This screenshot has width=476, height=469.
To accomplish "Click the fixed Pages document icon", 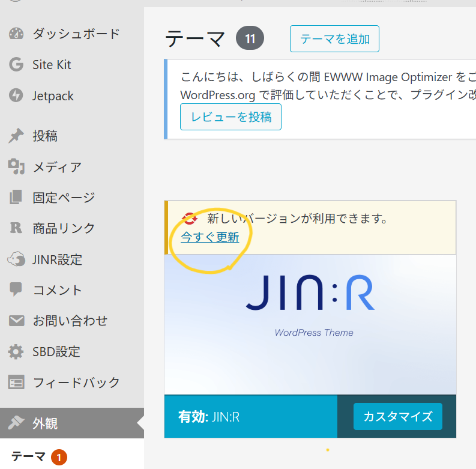I will click(x=16, y=197).
